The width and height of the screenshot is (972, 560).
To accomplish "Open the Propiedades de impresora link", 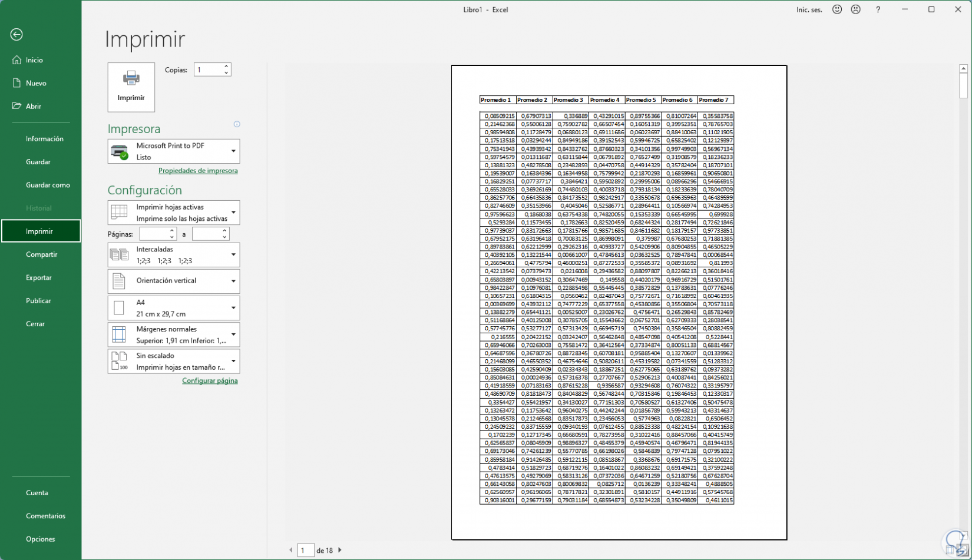I will 198,171.
